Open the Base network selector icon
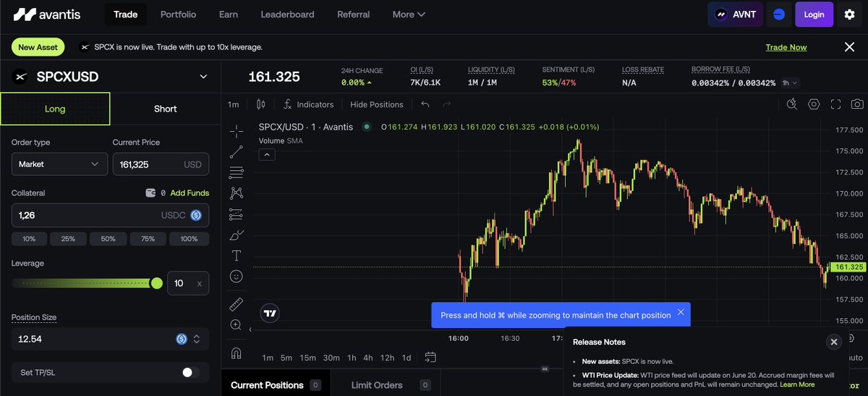This screenshot has width=868, height=396. 779,14
